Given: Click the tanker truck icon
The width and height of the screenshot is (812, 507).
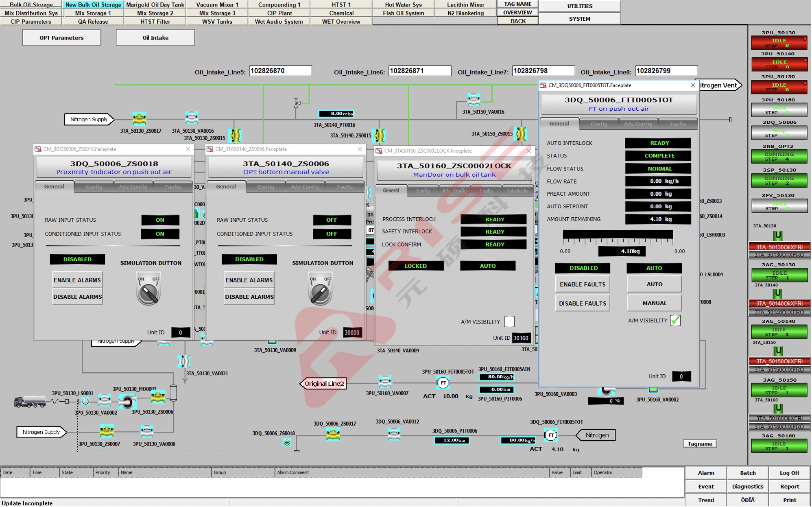Looking at the screenshot, I should click(x=30, y=402).
